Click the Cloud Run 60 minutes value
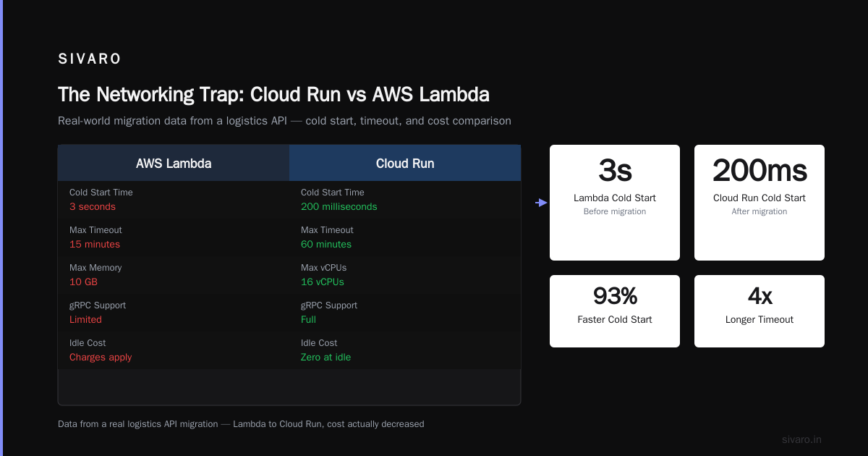This screenshot has width=868, height=456. point(326,244)
